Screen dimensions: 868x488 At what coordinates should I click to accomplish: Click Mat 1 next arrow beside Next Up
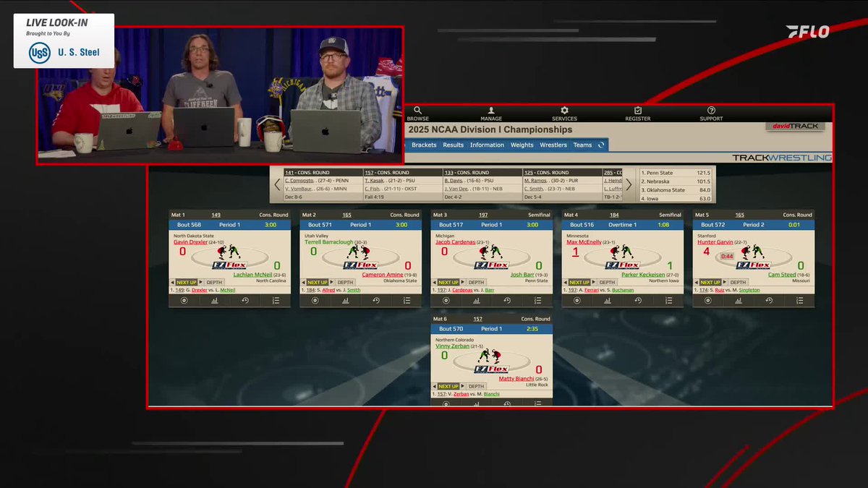pyautogui.click(x=200, y=283)
